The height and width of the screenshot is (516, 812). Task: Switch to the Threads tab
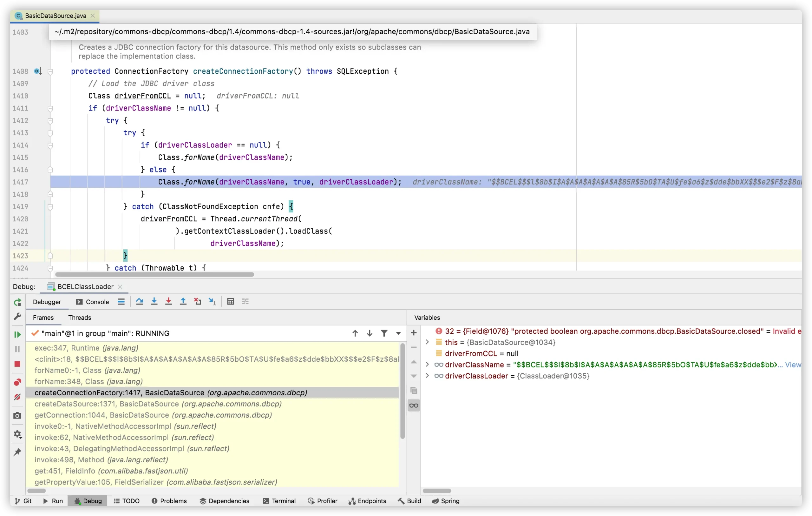pyautogui.click(x=80, y=318)
